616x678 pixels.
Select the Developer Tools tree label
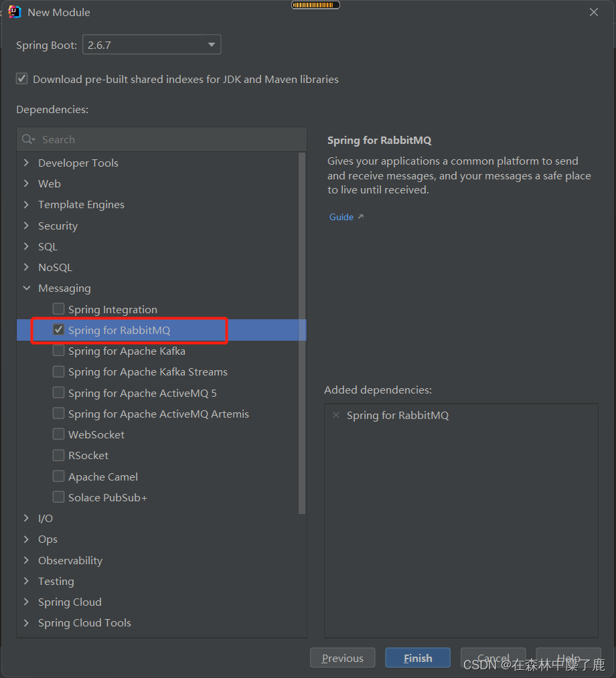[x=78, y=163]
